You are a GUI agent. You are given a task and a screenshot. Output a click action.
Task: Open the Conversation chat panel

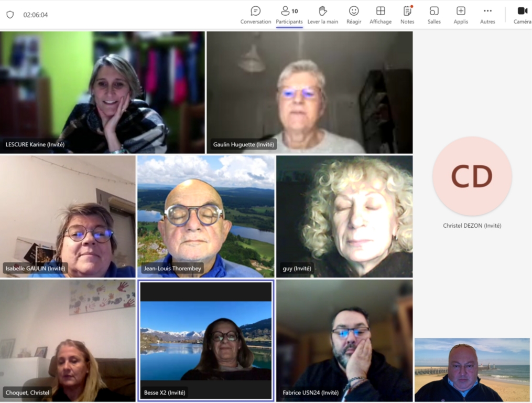pyautogui.click(x=255, y=15)
